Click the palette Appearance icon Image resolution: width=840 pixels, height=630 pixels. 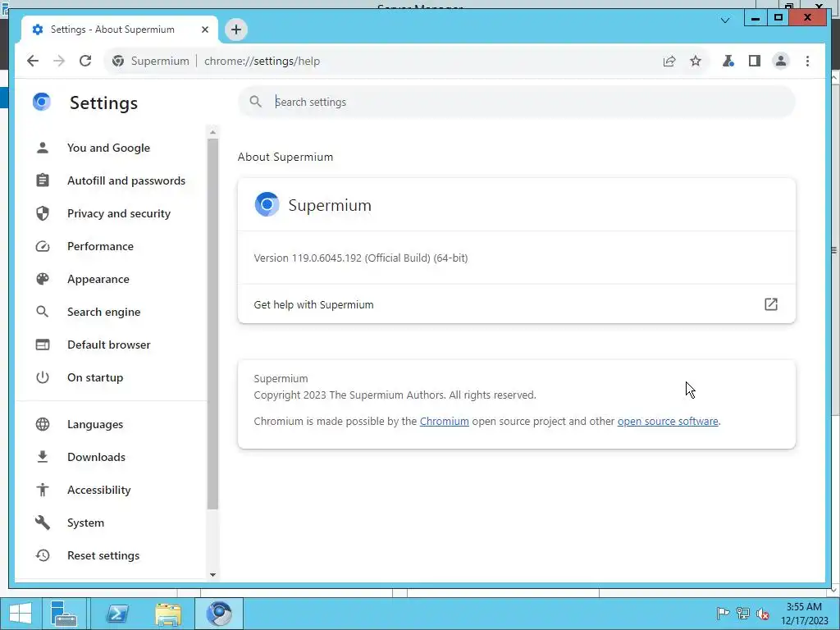43,279
